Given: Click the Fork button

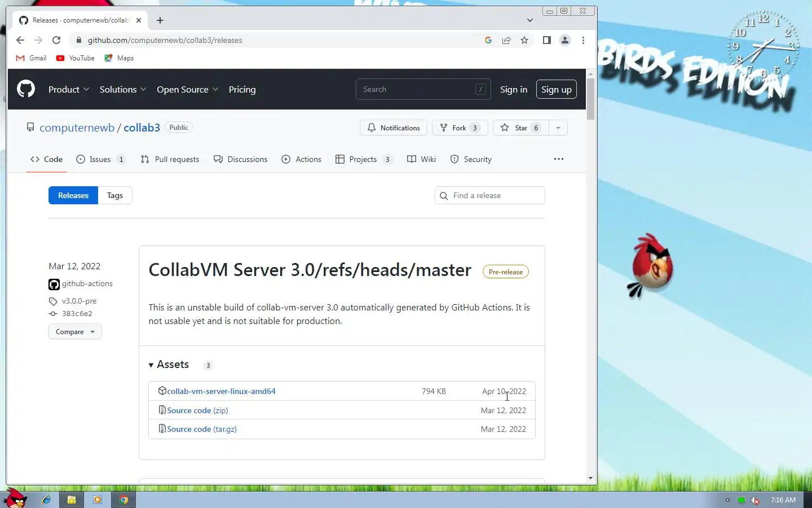Looking at the screenshot, I should (460, 128).
